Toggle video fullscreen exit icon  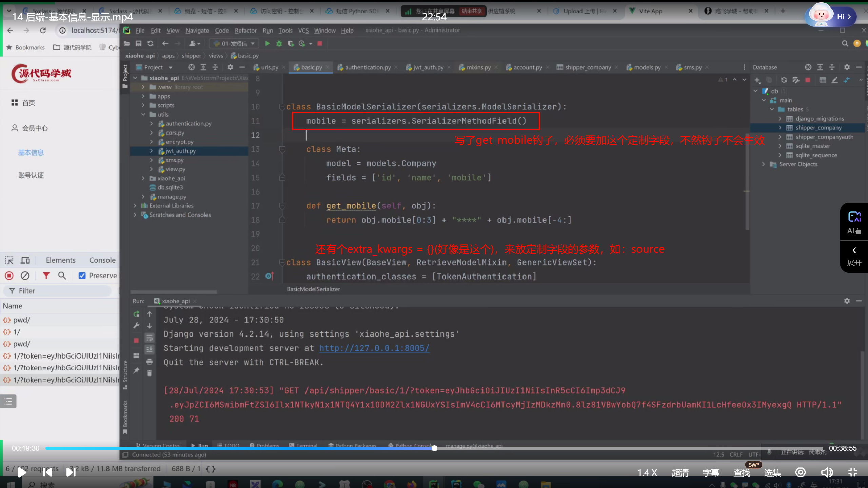pos(852,472)
